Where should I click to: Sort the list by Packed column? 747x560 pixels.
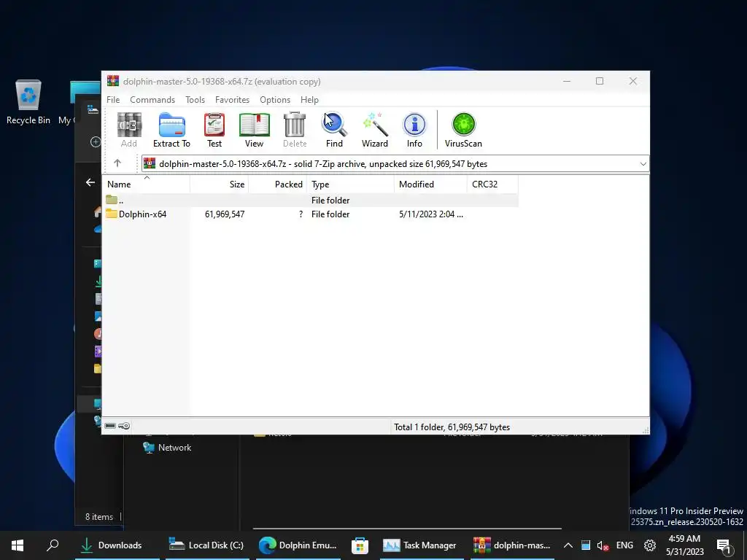tap(278, 184)
